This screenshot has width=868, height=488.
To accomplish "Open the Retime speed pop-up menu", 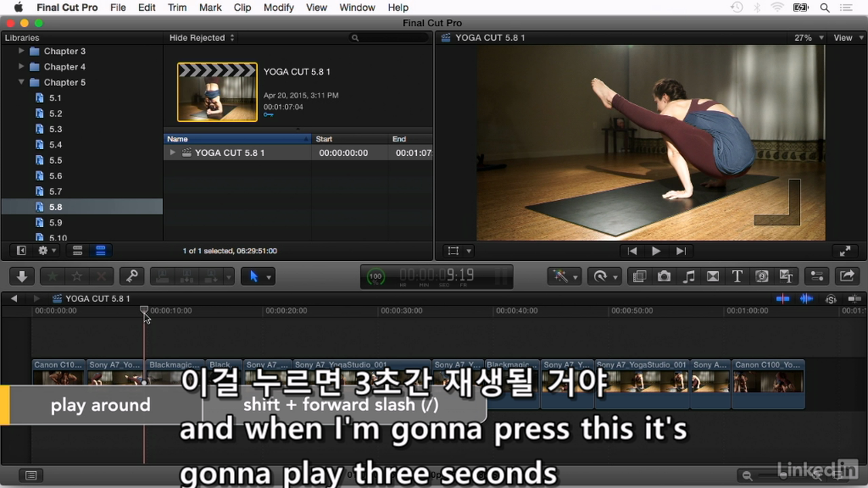I will (604, 276).
